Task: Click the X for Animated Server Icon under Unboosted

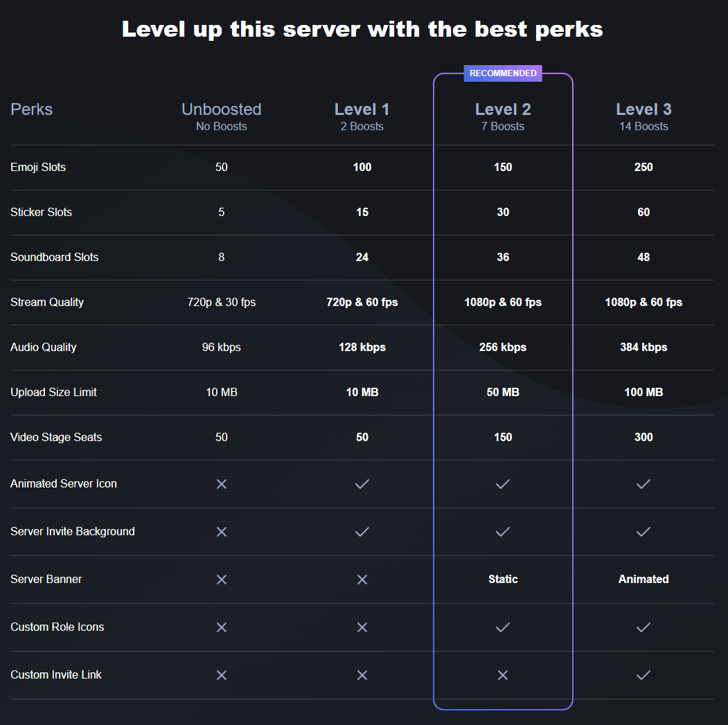Action: click(x=222, y=484)
